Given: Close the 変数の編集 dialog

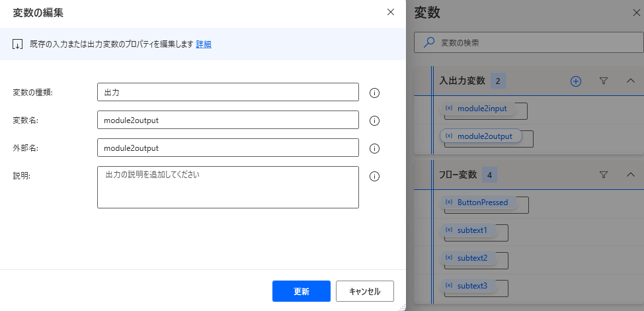Looking at the screenshot, I should (391, 13).
